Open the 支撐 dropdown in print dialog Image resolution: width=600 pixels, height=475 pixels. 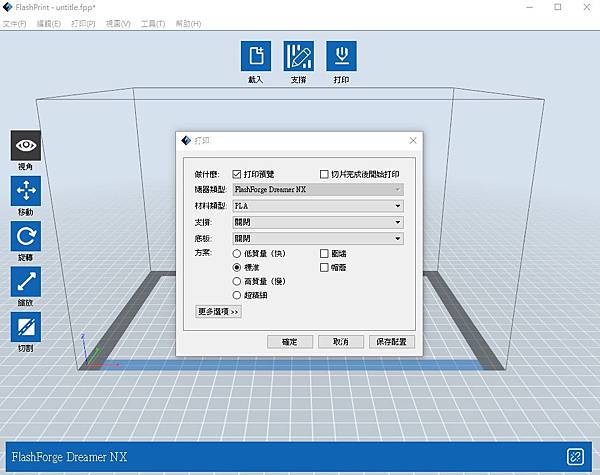[x=317, y=222]
